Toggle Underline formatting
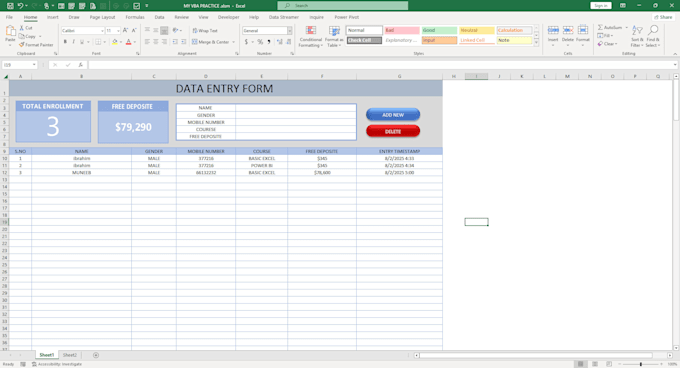 pyautogui.click(x=82, y=42)
